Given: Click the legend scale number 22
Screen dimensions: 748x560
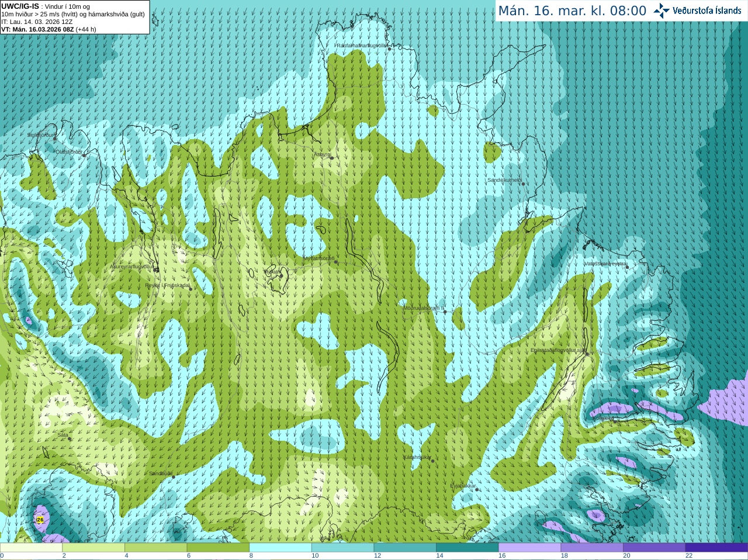Looking at the screenshot, I should click(x=689, y=556).
